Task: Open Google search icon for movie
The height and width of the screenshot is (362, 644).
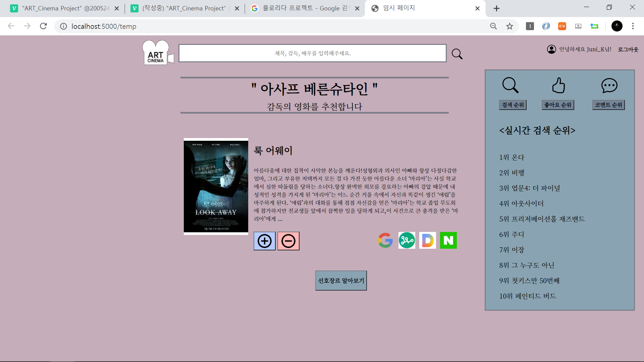Action: (x=385, y=240)
